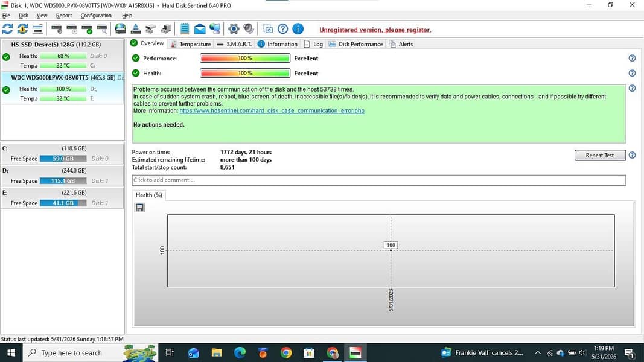644x362 pixels.
Task: Open the Configuration menu
Action: pos(96,16)
